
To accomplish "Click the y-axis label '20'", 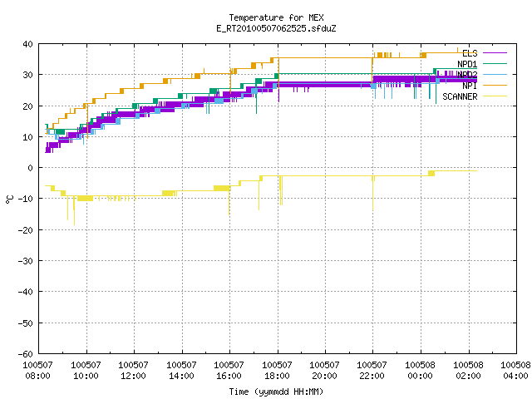I will point(27,106).
